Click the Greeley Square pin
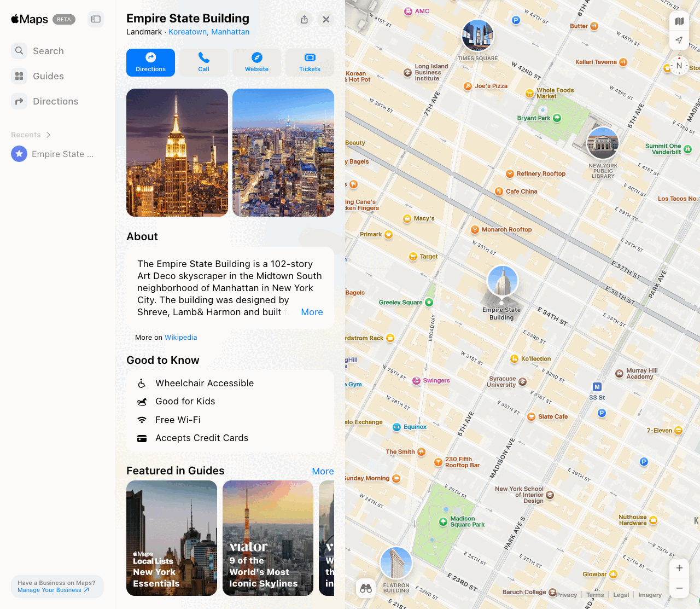 coord(429,302)
